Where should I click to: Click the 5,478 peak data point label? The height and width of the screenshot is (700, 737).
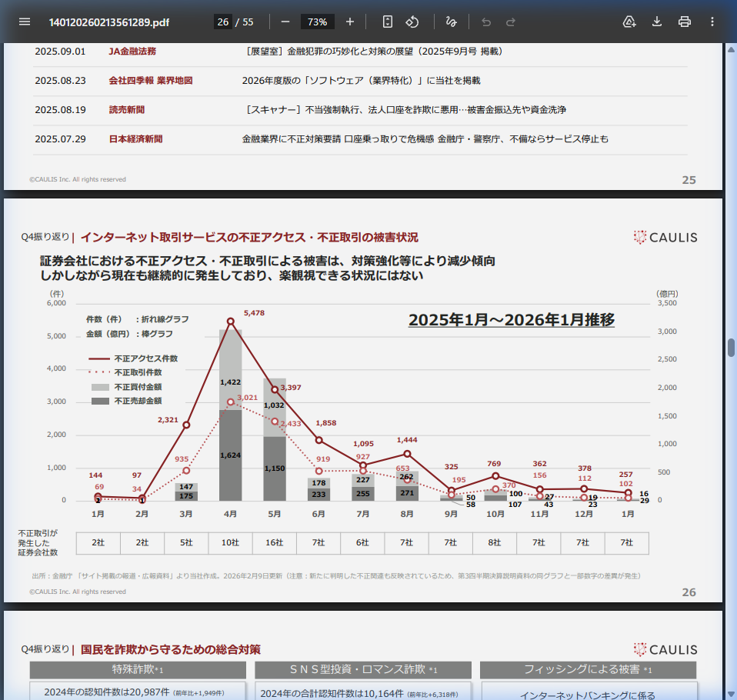[254, 313]
